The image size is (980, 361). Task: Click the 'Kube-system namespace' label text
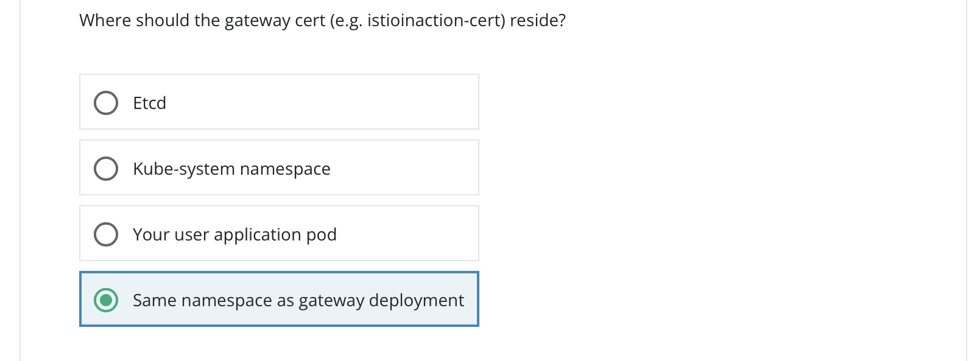tap(231, 169)
